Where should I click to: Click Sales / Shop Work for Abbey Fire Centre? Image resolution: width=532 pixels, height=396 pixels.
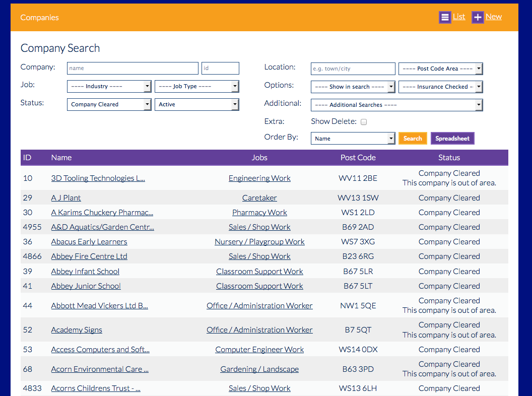(259, 256)
